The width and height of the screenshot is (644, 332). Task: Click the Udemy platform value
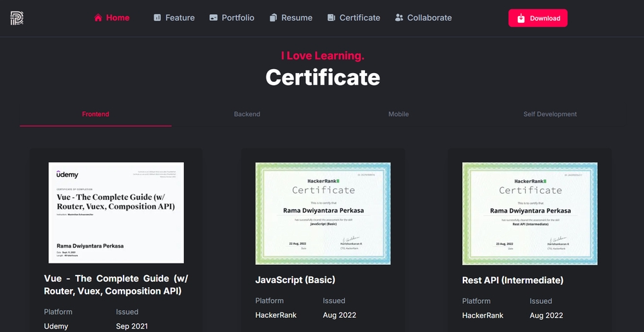click(56, 326)
